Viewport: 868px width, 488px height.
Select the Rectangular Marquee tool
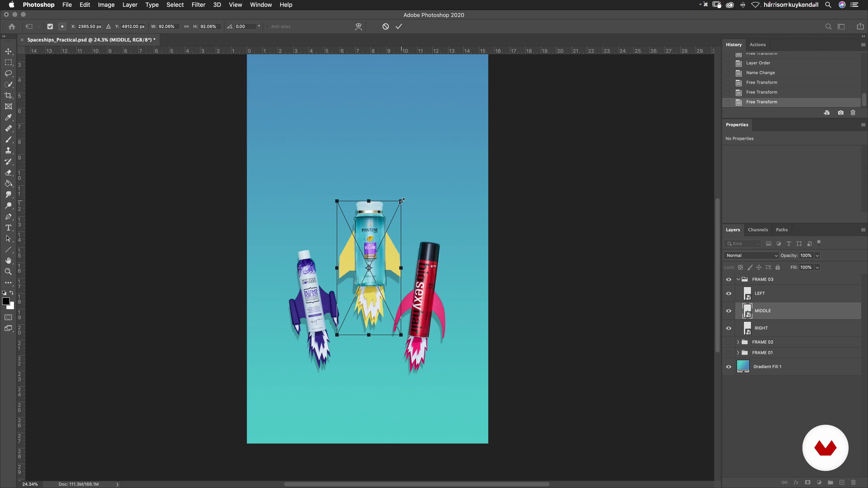8,63
